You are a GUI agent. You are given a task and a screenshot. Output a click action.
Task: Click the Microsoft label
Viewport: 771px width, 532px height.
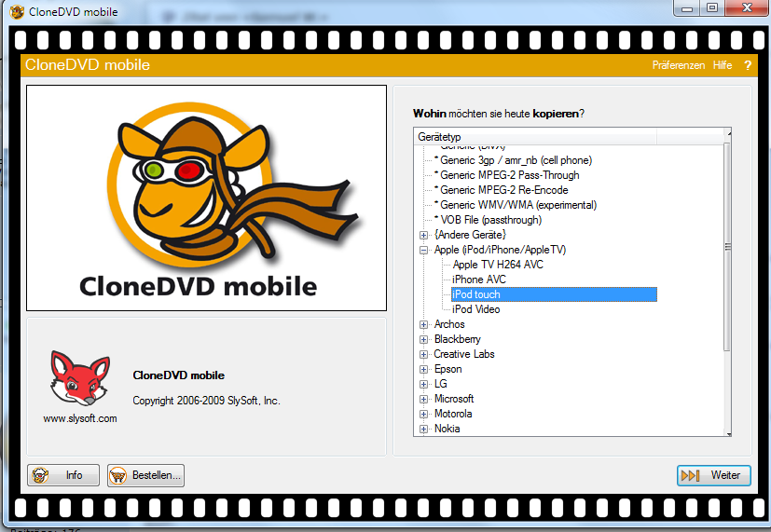coord(454,399)
